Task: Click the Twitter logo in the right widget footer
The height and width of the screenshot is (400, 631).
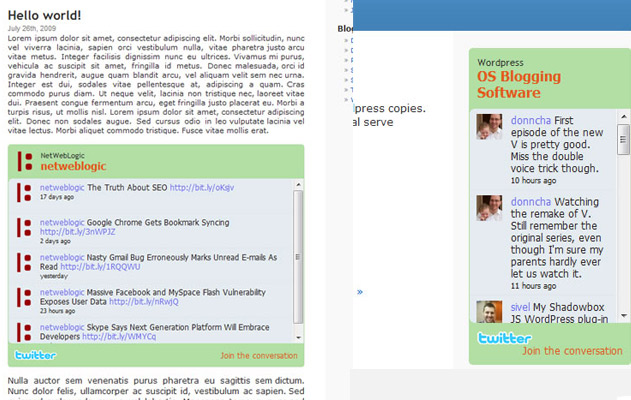Action: click(505, 338)
